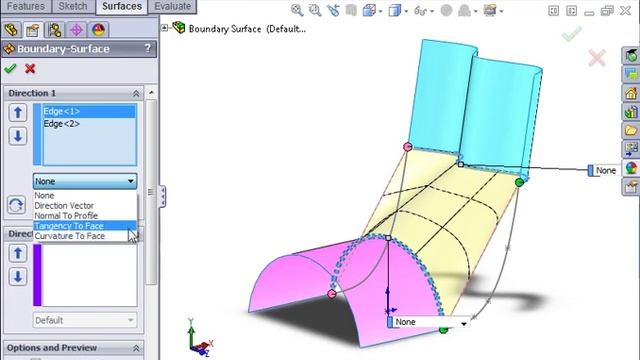Confirm with graphics-area green checkmark
This screenshot has width=640, height=360.
click(x=572, y=33)
